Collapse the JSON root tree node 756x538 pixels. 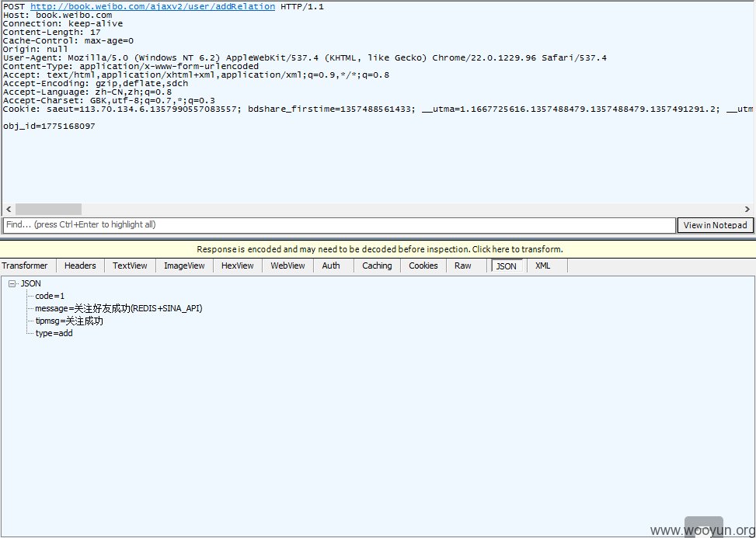(x=12, y=284)
